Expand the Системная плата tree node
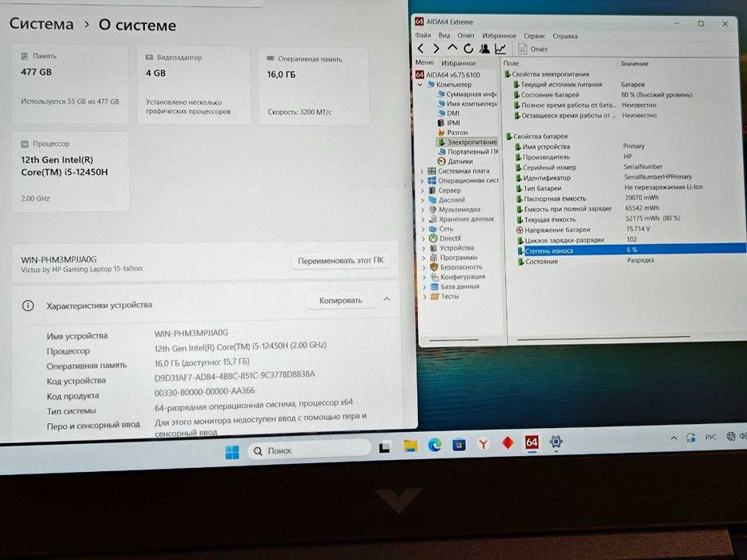 [423, 170]
